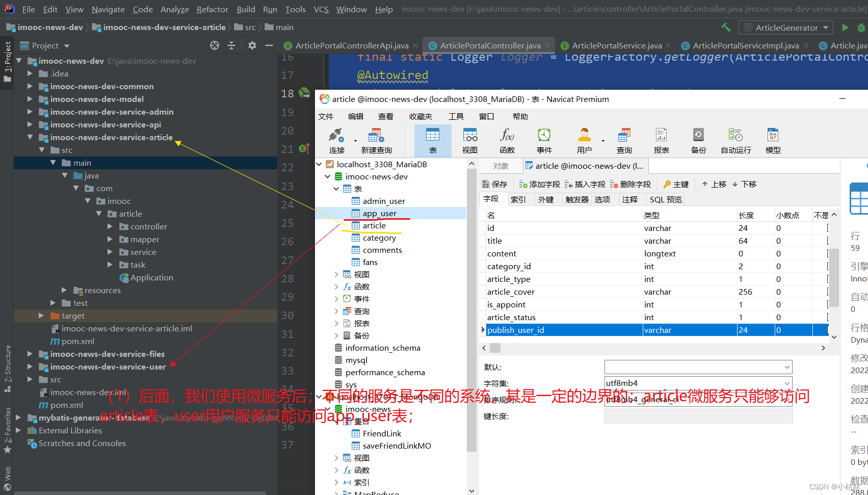Toggle 不是null checkbox for article_status field
Image resolution: width=868 pixels, height=495 pixels.
tap(828, 317)
